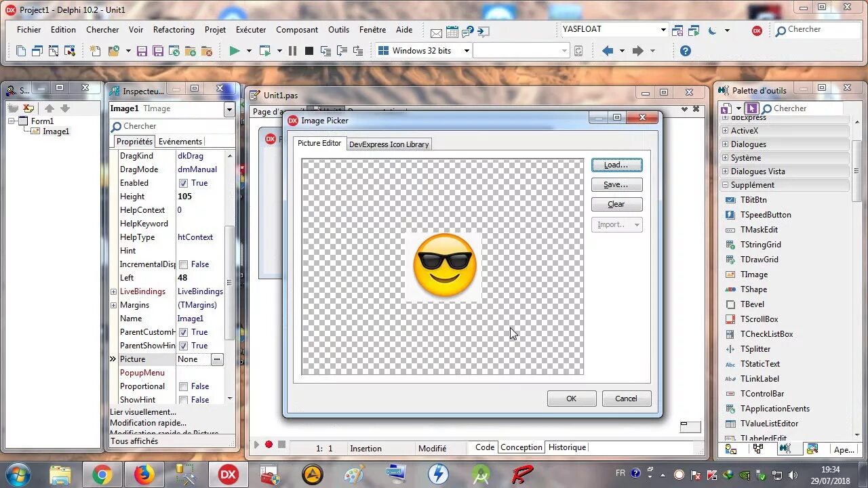Click the Picture property ellipsis button
Screen dimensions: 868x488
[x=217, y=359]
